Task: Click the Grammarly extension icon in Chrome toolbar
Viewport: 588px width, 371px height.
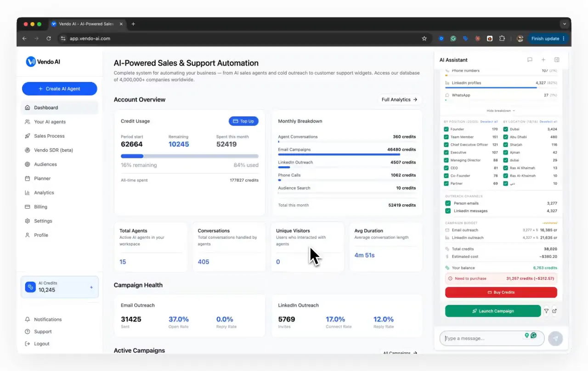Action: (453, 39)
